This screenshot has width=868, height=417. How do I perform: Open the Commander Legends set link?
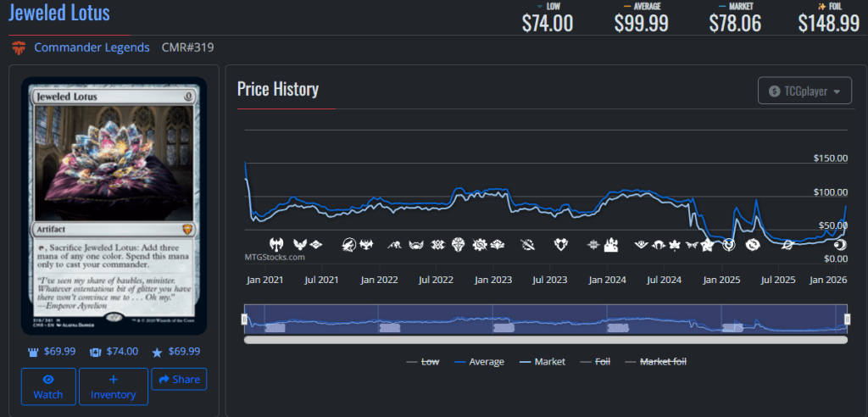92,47
